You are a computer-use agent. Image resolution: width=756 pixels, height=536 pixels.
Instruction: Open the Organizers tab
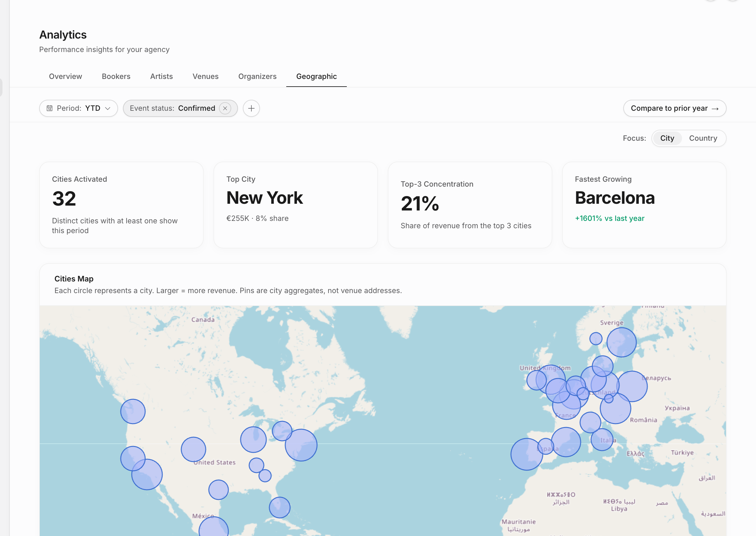[257, 76]
